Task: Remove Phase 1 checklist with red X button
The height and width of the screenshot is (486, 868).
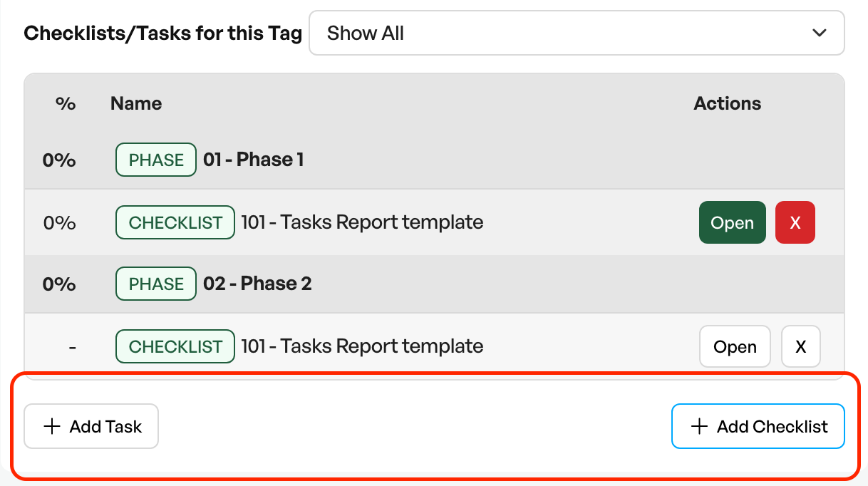Action: tap(795, 222)
